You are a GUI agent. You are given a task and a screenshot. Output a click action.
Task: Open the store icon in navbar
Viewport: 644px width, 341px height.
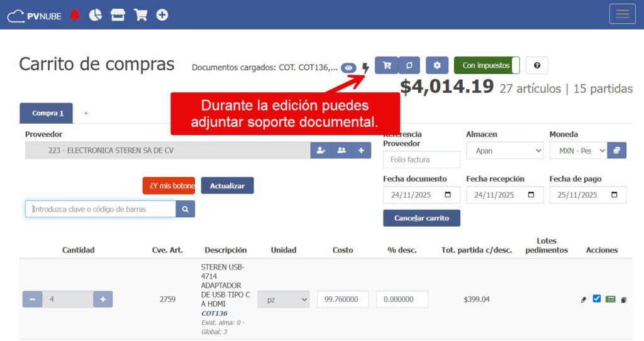coord(118,15)
